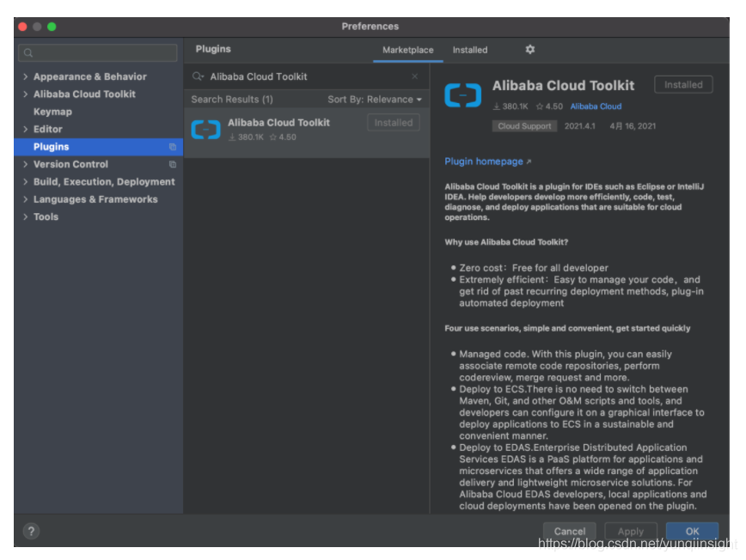The width and height of the screenshot is (746, 560).
Task: Click the settings search field magnifier icon
Action: 28,52
